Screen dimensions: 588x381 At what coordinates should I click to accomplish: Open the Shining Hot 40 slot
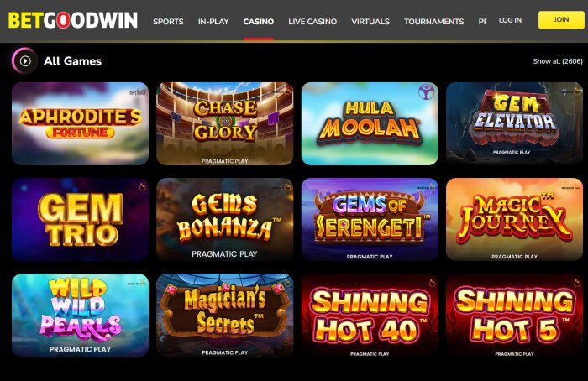[370, 315]
